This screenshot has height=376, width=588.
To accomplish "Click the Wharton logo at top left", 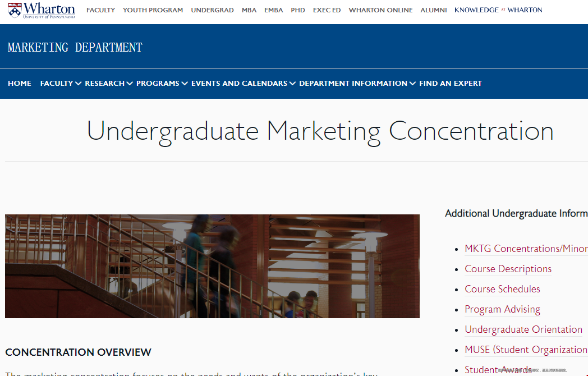I will tap(42, 10).
